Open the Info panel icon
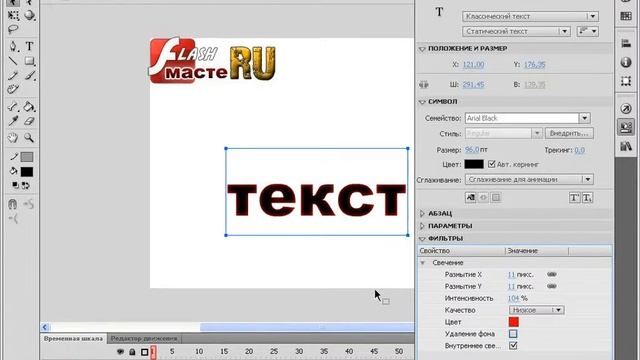Image resolution: width=640 pixels, height=360 pixels. [626, 62]
